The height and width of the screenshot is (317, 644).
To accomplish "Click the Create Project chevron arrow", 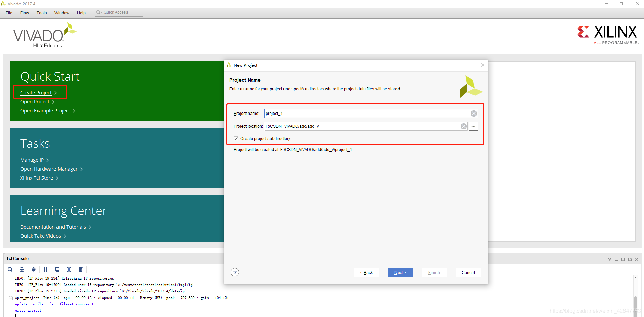I will (x=56, y=93).
